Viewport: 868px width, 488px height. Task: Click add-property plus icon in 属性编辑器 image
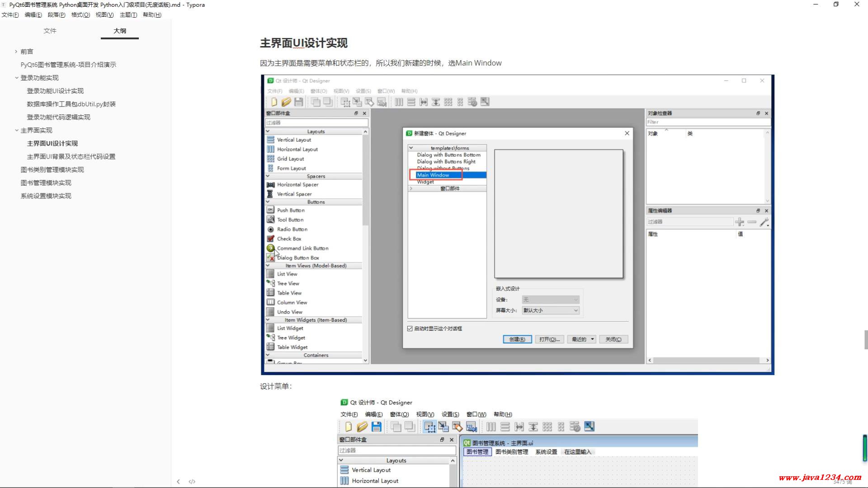tap(740, 222)
